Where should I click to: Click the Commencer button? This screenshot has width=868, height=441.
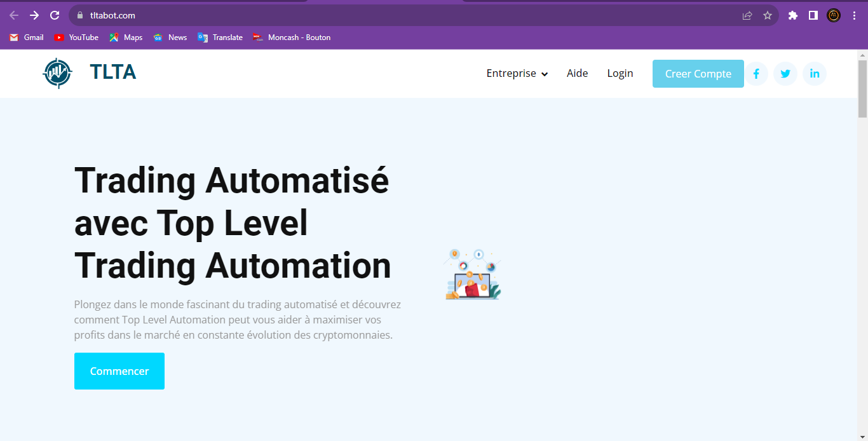(119, 371)
